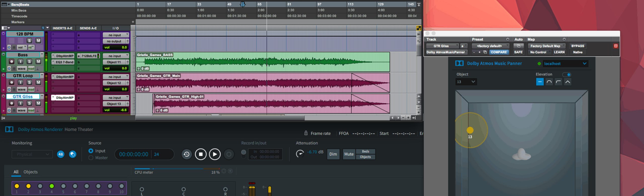Add a marker with the plus icon

pos(133,22)
